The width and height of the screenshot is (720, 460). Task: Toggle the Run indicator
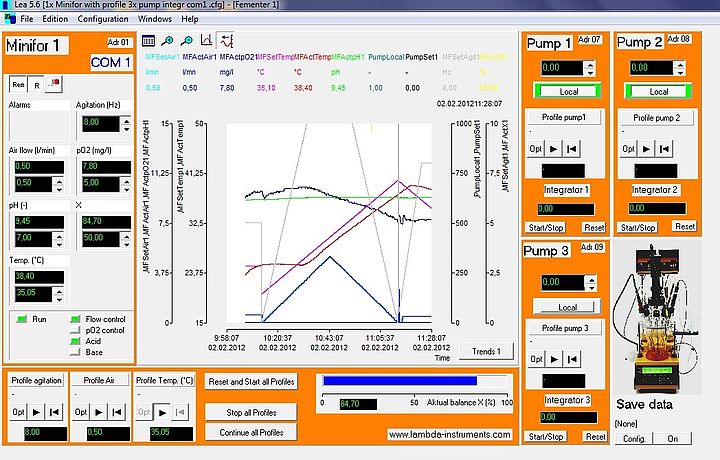click(x=22, y=319)
